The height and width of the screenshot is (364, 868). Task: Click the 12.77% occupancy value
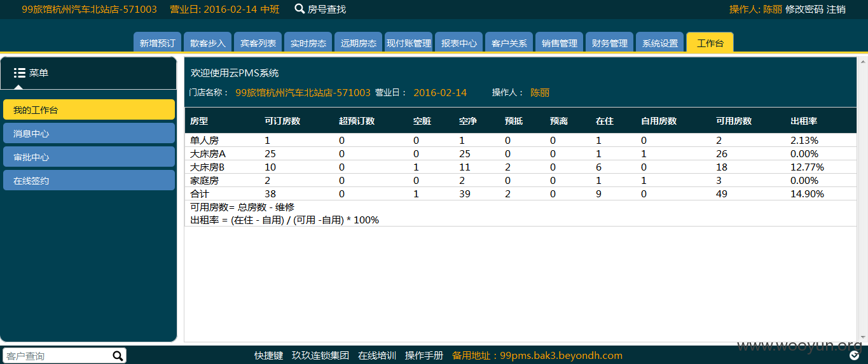coord(807,167)
